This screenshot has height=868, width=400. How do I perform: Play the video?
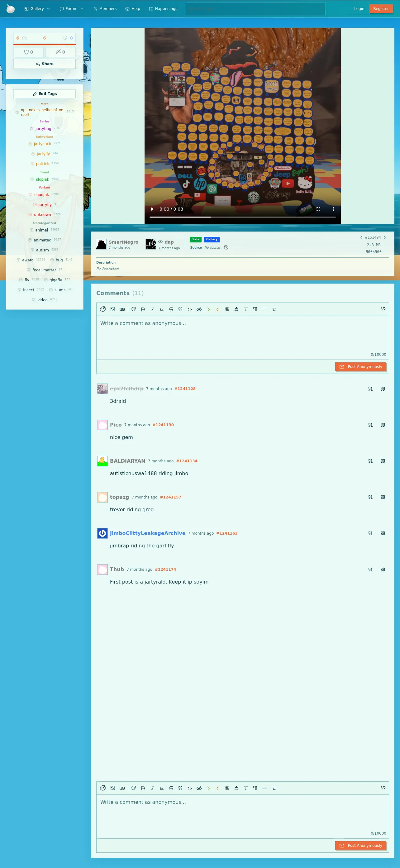pyautogui.click(x=152, y=209)
